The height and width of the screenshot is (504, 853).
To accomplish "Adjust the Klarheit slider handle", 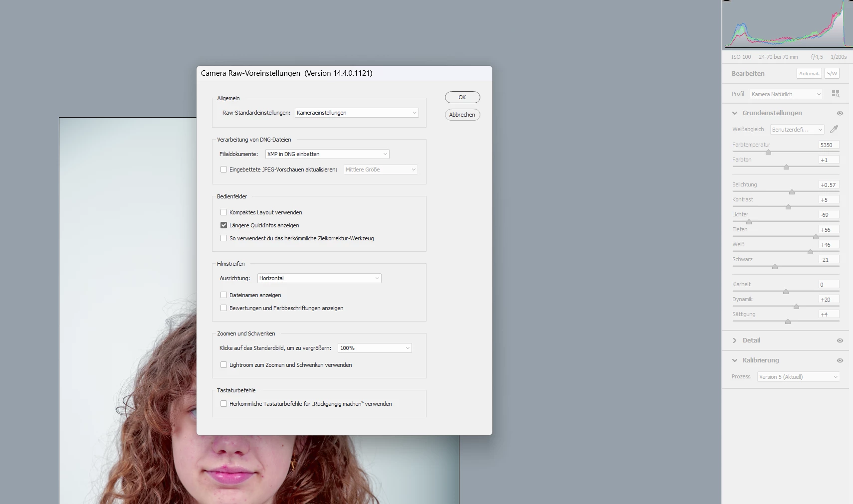I will (x=786, y=292).
